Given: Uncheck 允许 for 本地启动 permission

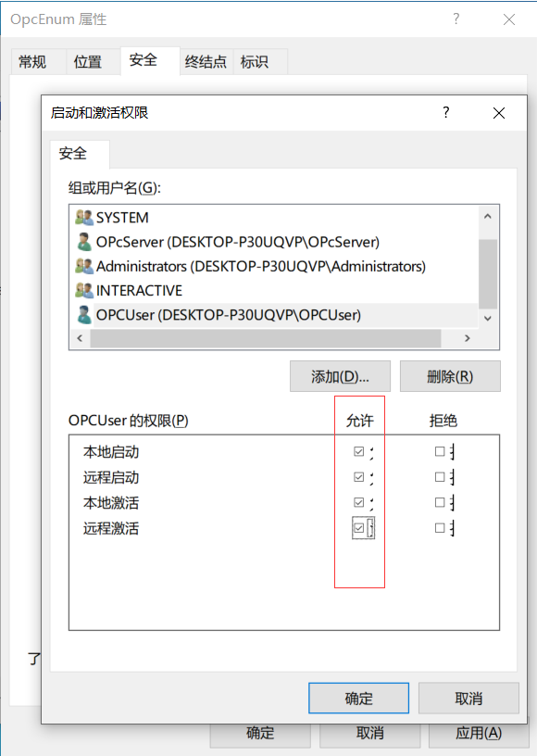Looking at the screenshot, I should point(356,451).
